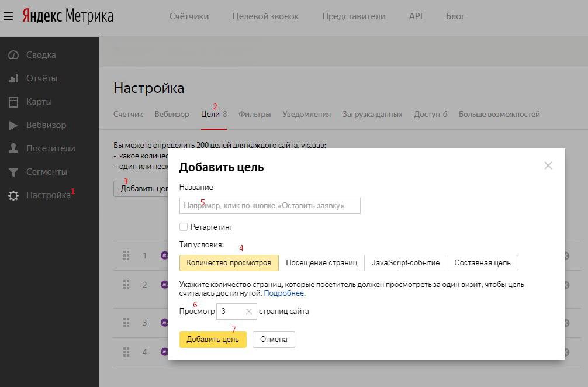Open Настройка via the gear icon
Screen dimensions: 588x387
tap(13, 196)
